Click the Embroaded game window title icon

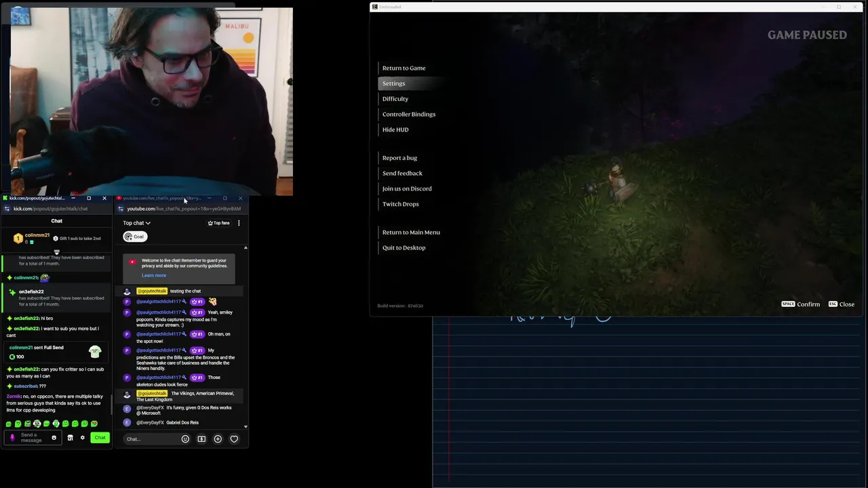(x=375, y=7)
